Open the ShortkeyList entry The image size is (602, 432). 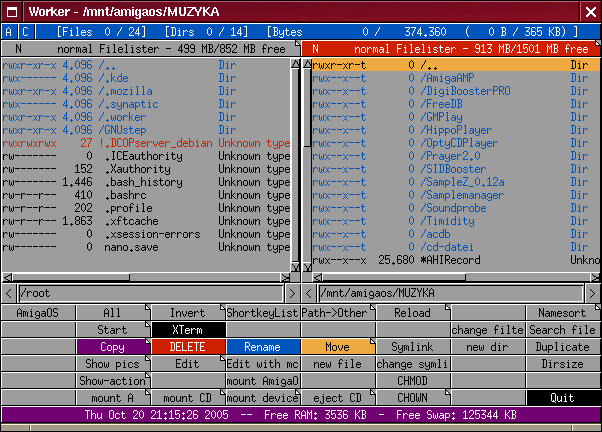[262, 313]
